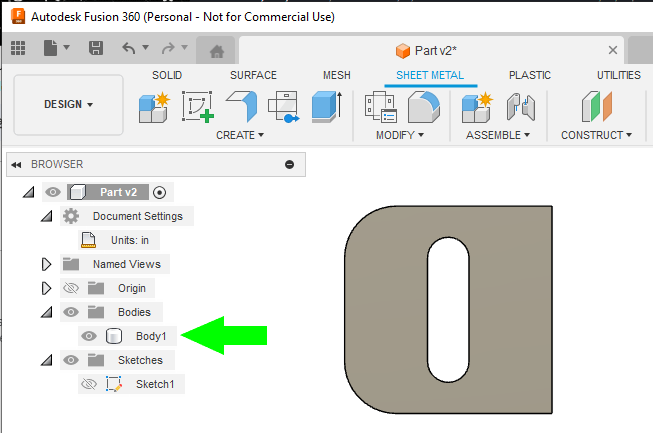The image size is (653, 433).
Task: Toggle visibility of the Origin folder
Action: (70, 288)
